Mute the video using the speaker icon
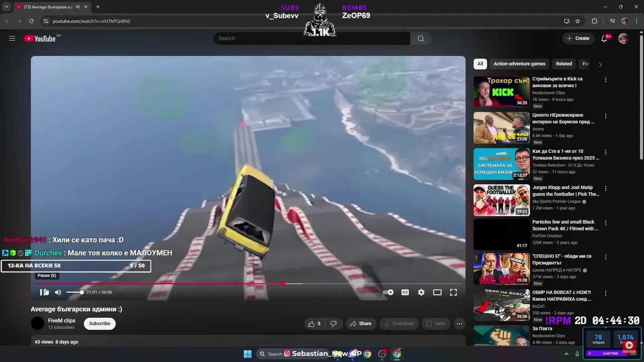The width and height of the screenshot is (644, 362). coord(58,292)
